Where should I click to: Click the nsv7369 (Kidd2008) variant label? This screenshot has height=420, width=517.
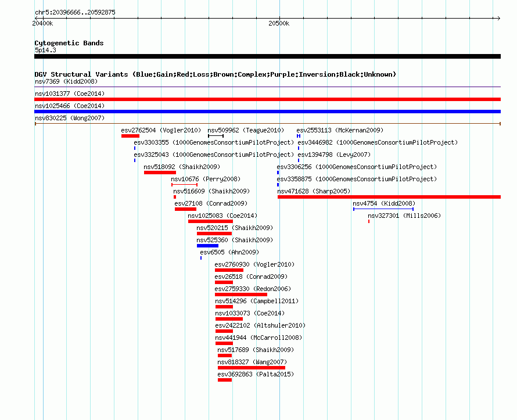pos(66,81)
